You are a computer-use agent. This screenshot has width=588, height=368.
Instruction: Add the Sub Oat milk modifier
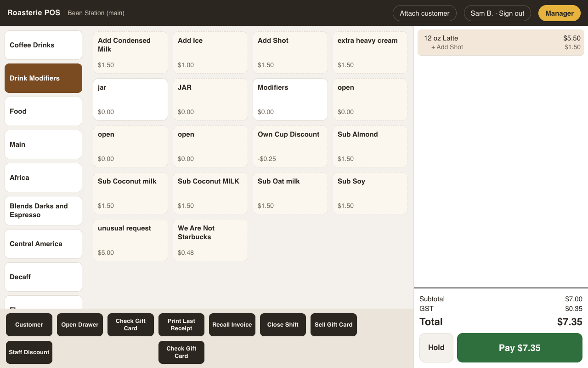tap(290, 193)
